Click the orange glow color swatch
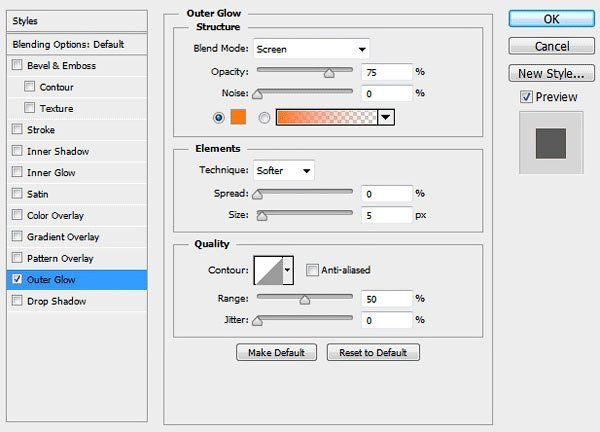This screenshot has height=432, width=600. click(238, 117)
